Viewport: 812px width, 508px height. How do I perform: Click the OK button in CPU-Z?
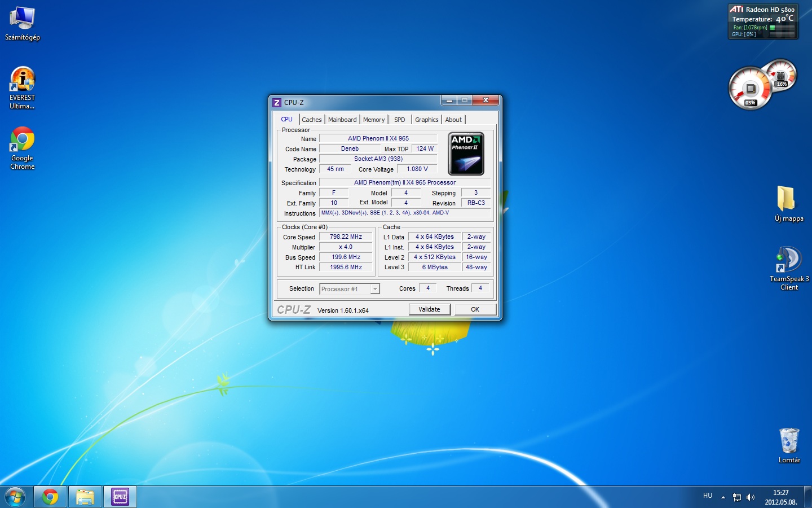tap(475, 309)
